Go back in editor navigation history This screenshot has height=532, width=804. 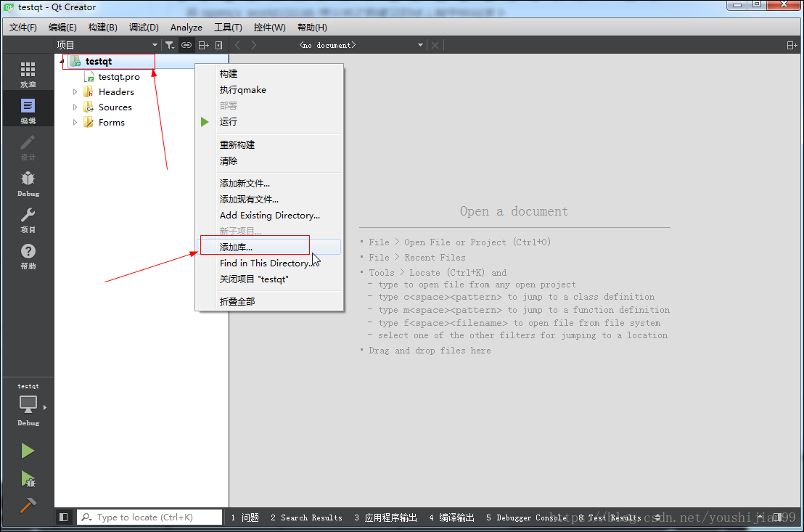238,45
